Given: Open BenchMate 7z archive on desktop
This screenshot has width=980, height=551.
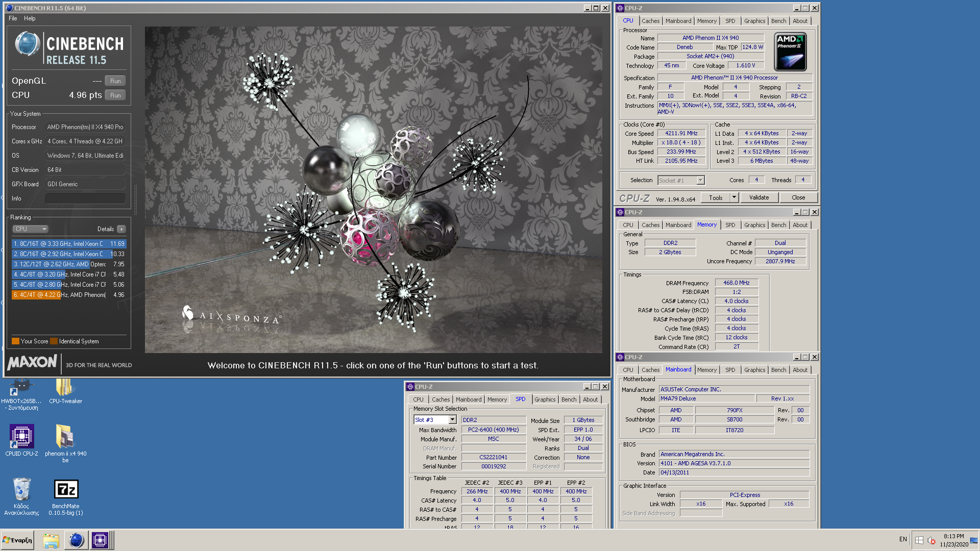Looking at the screenshot, I should point(66,497).
